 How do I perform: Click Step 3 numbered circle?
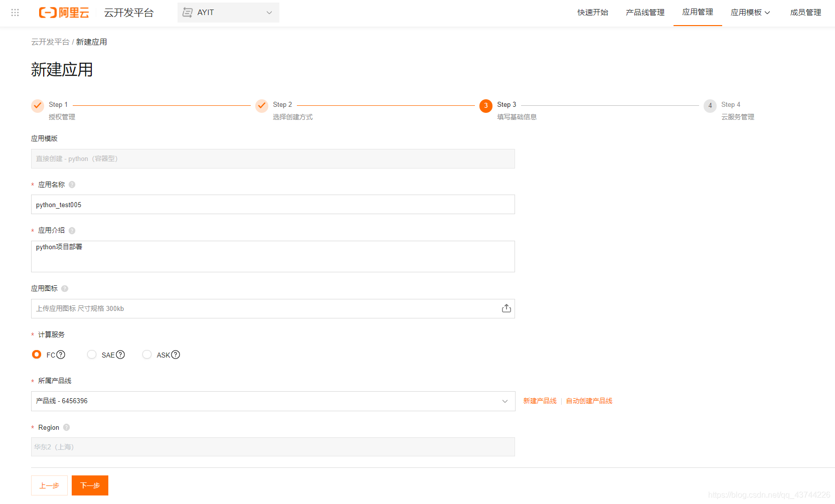(x=486, y=106)
